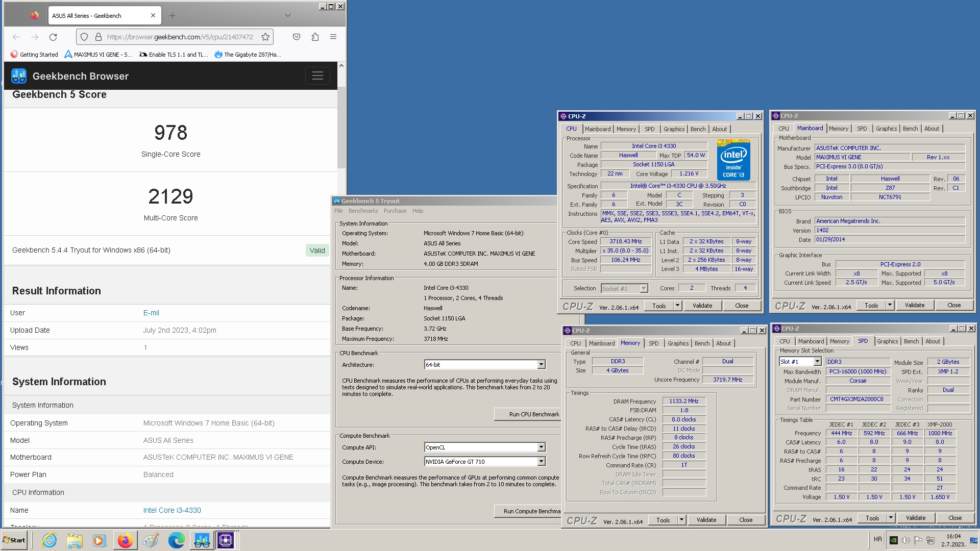Click the Geekbench Browser logo icon

pos(19,76)
